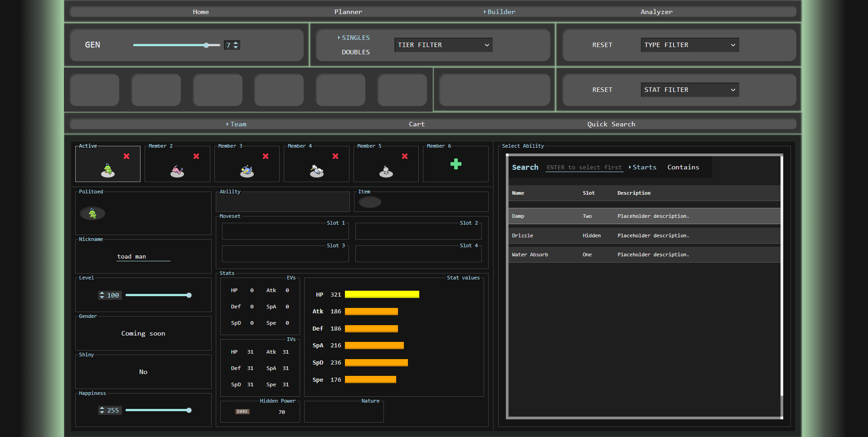The image size is (868, 437).
Task: Switch to the Cart tab
Action: point(417,124)
